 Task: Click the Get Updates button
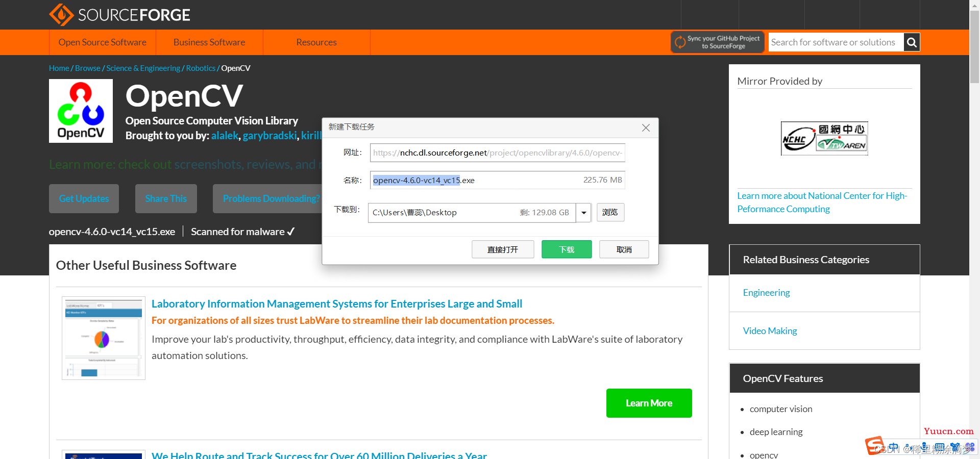(x=84, y=198)
